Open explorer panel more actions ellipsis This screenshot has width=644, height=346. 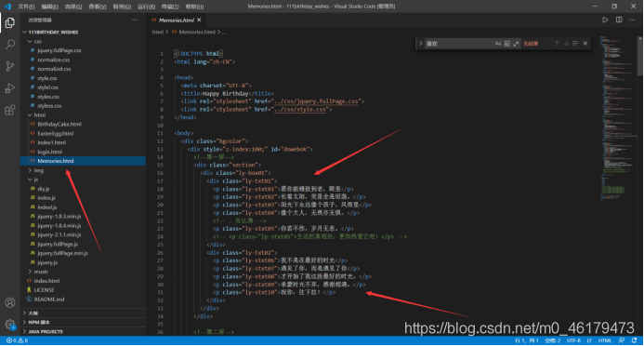tap(135, 20)
